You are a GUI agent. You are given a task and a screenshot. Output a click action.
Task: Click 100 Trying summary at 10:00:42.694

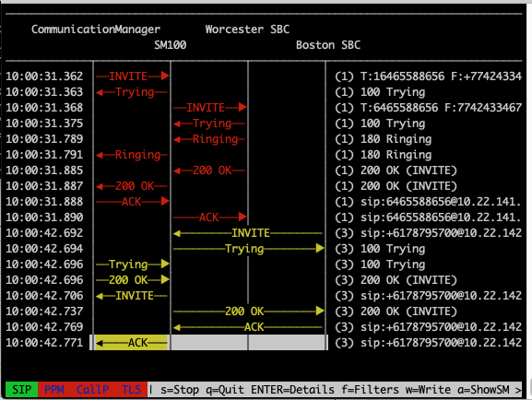point(393,249)
